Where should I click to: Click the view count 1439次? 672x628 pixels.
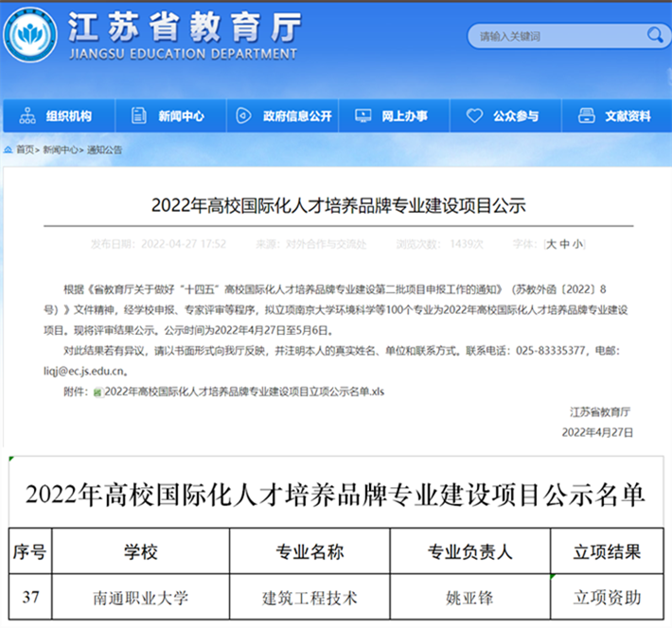tap(467, 244)
